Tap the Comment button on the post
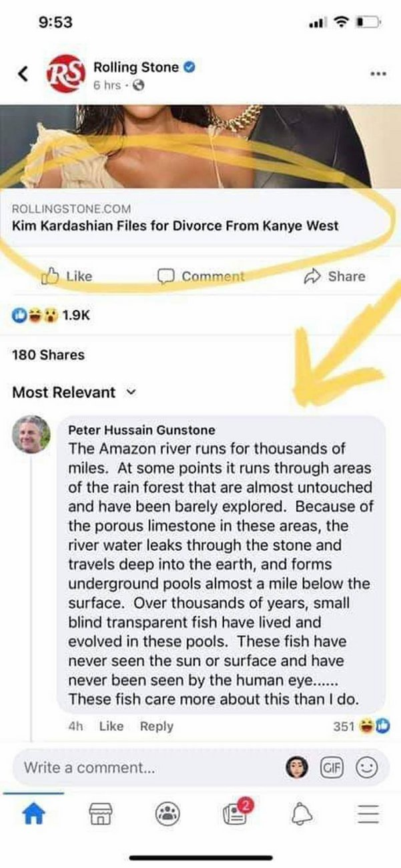The width and height of the screenshot is (401, 868). click(x=201, y=276)
